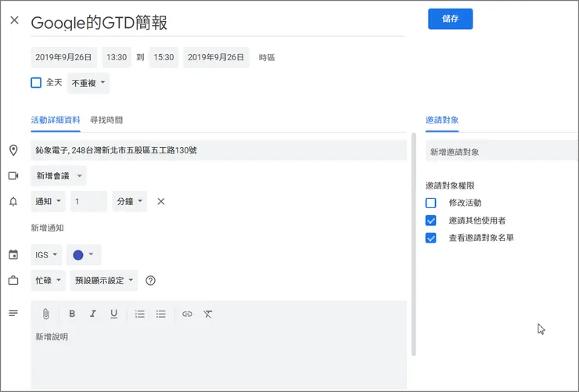Image resolution: width=579 pixels, height=392 pixels.
Task: Insert a bulleted list
Action: coord(160,314)
